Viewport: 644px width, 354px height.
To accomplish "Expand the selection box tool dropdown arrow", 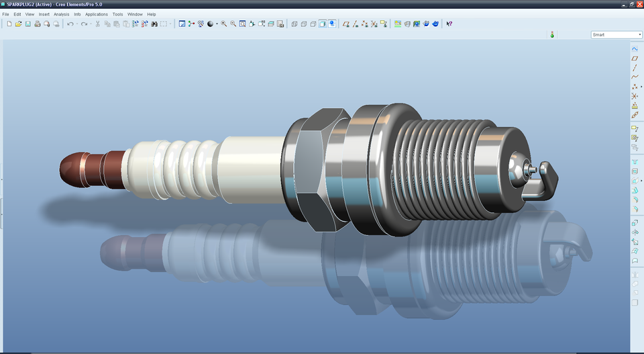I will click(x=170, y=24).
